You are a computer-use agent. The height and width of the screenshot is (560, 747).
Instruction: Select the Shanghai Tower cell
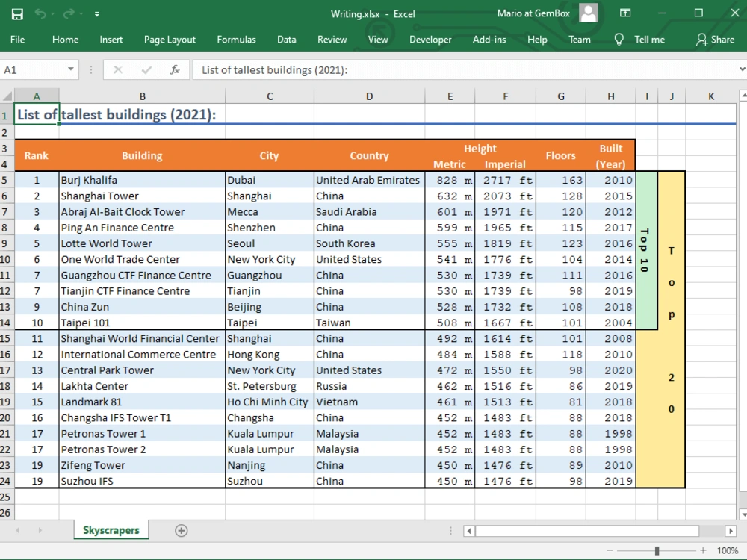pos(142,196)
